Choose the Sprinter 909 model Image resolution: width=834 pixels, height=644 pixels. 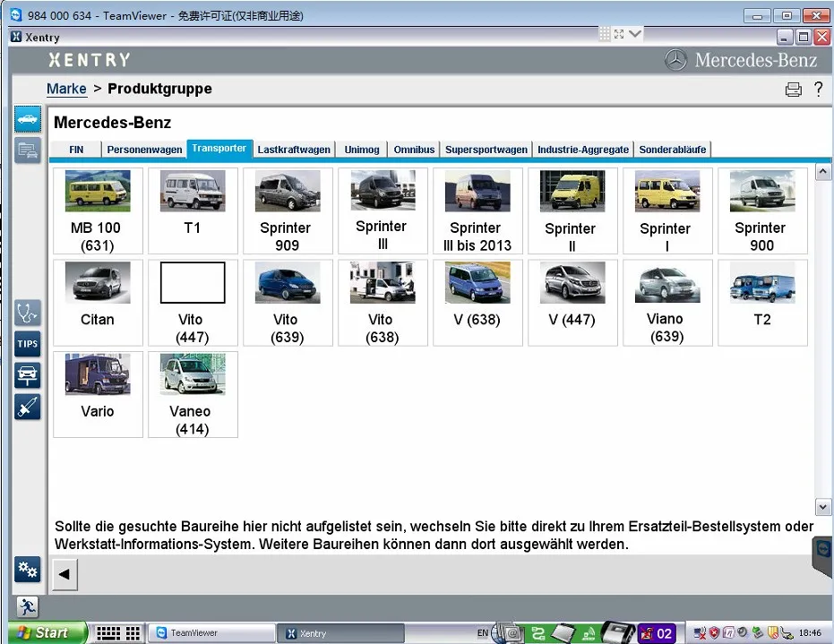pos(288,211)
